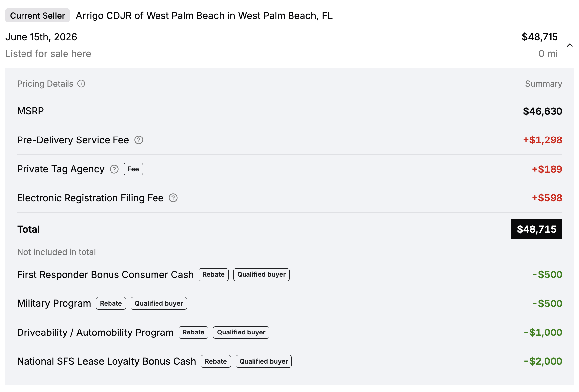Click Rebate tag on Driveability / Automobility Program
The height and width of the screenshot is (392, 579).
[194, 333]
